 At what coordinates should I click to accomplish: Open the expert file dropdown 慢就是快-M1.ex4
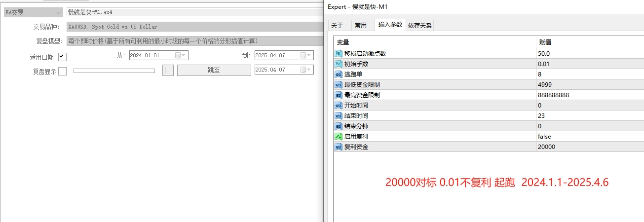(x=195, y=12)
